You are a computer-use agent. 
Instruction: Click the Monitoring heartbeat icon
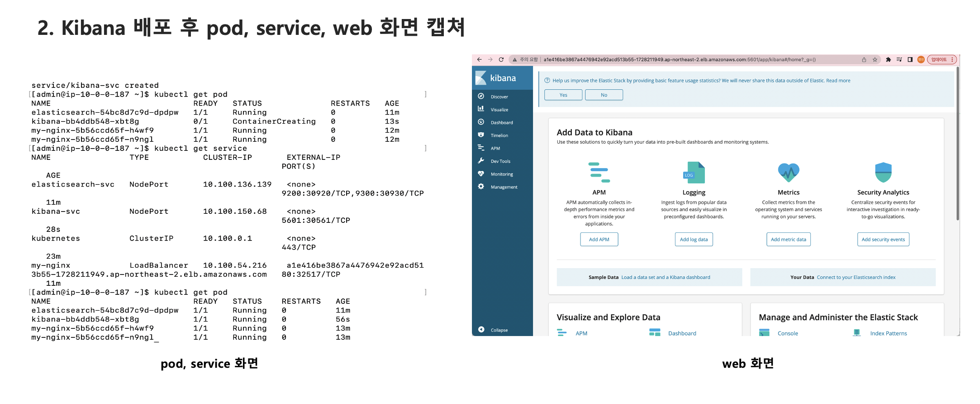tap(481, 174)
